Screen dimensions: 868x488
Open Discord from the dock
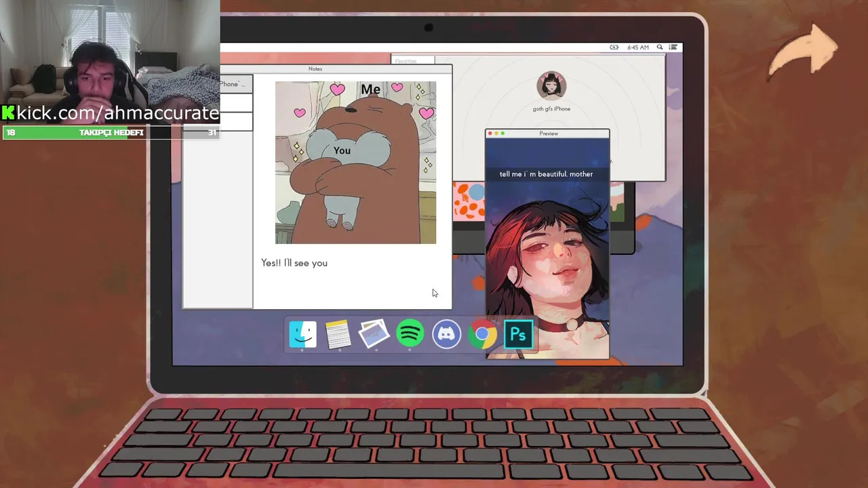pyautogui.click(x=446, y=334)
